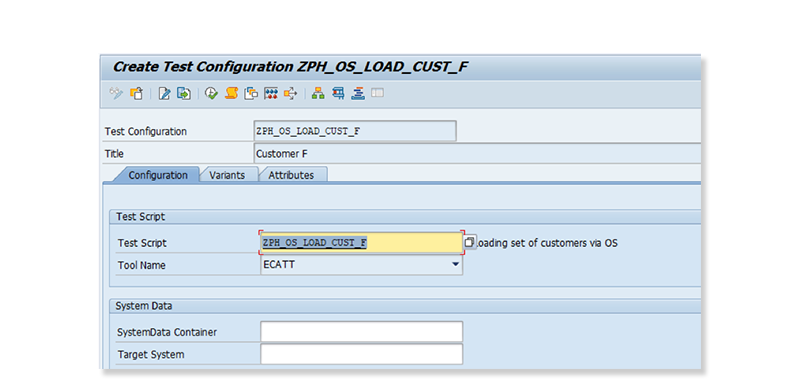Click the overlapping documents copy icon
The height and width of the screenshot is (381, 800).
pyautogui.click(x=251, y=93)
